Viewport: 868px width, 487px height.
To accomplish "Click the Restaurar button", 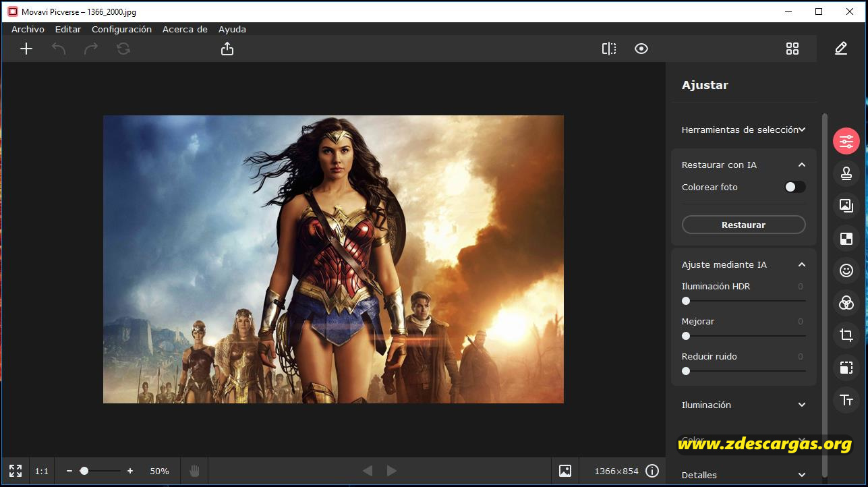I will (744, 225).
